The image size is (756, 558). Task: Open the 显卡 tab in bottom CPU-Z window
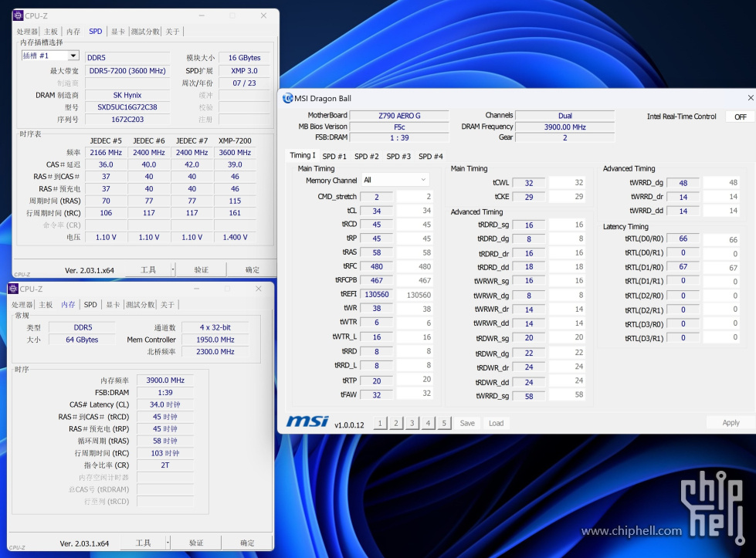113,305
